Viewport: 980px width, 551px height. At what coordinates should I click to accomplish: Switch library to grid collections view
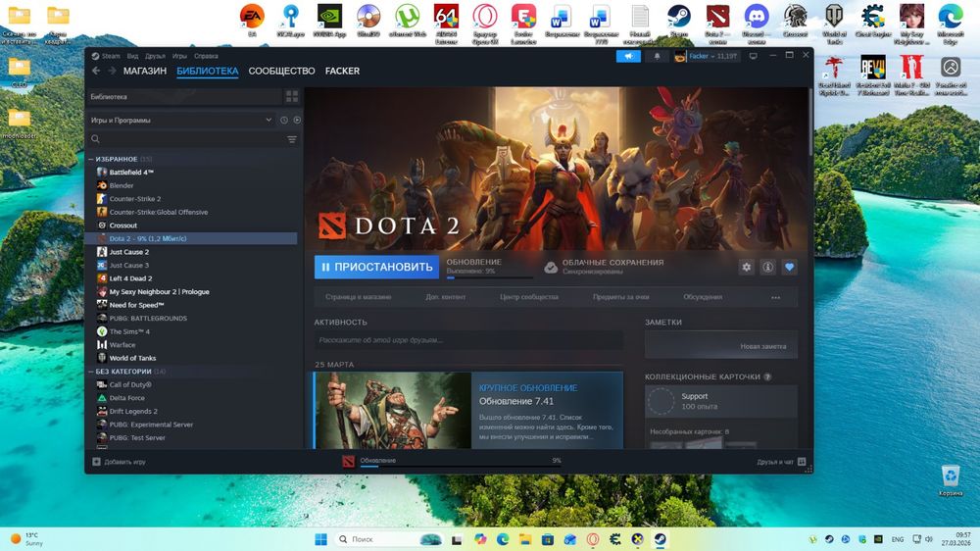click(x=292, y=96)
